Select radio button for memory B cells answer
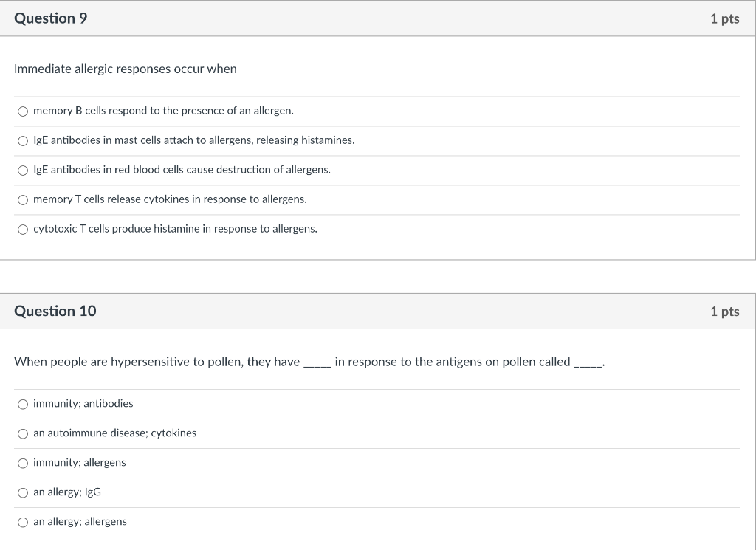756x550 pixels. (23, 111)
